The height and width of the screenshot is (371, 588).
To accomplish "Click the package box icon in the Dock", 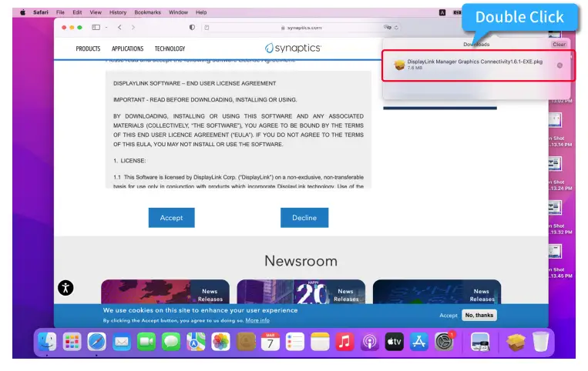I will [x=516, y=342].
